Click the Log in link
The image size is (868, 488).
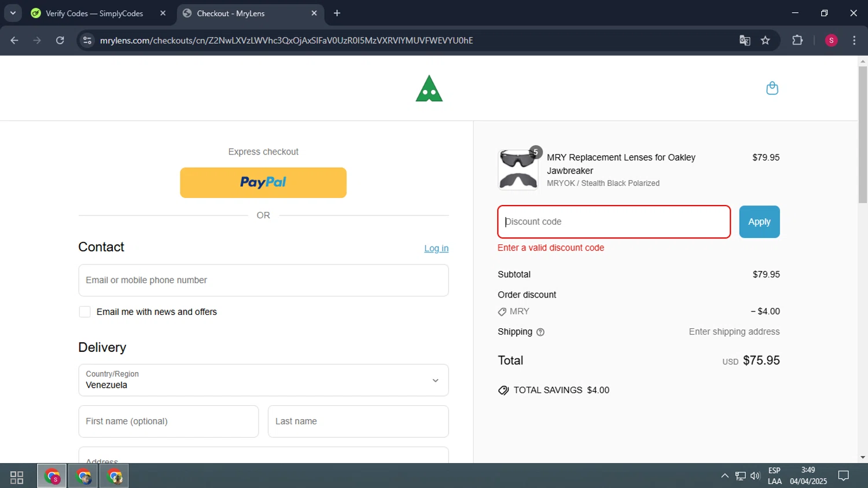tap(436, 248)
